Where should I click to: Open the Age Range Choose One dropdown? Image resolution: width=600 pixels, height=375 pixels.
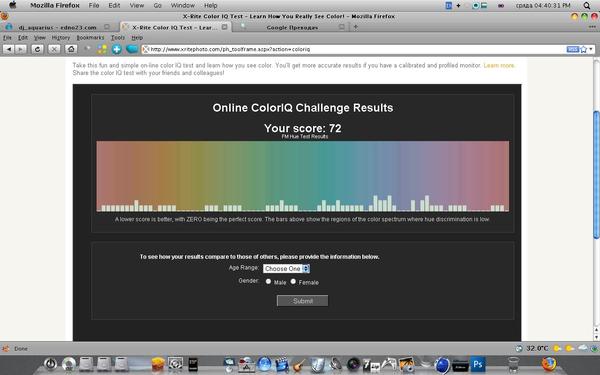coord(286,269)
